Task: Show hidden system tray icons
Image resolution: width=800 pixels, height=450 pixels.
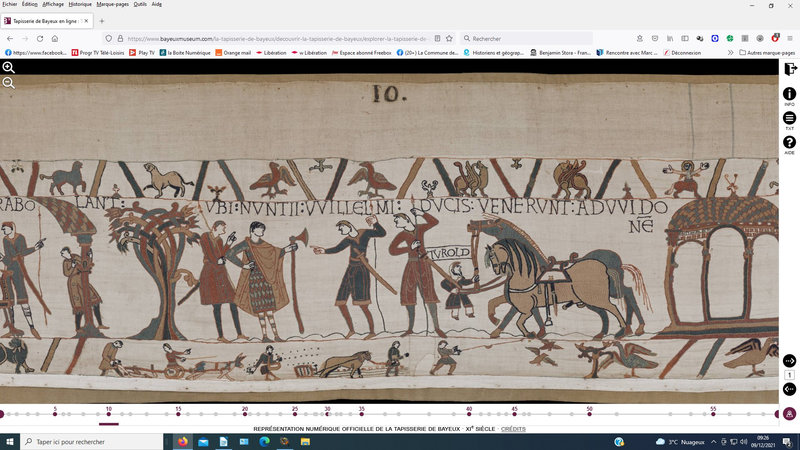Action: pos(713,442)
